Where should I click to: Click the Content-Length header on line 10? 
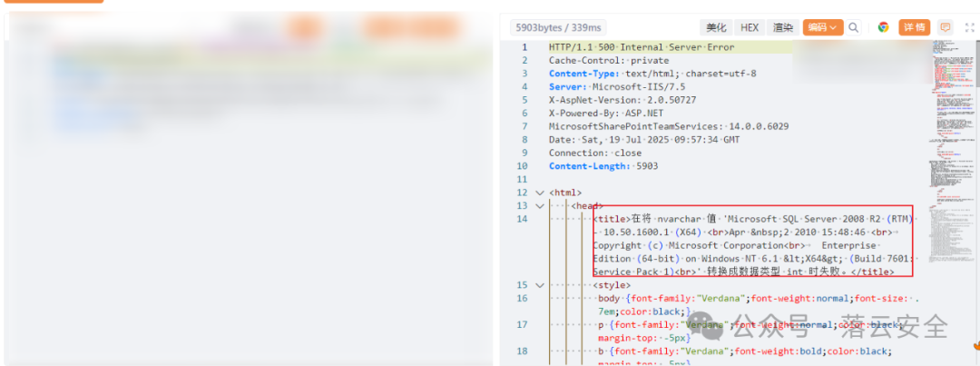(x=603, y=166)
